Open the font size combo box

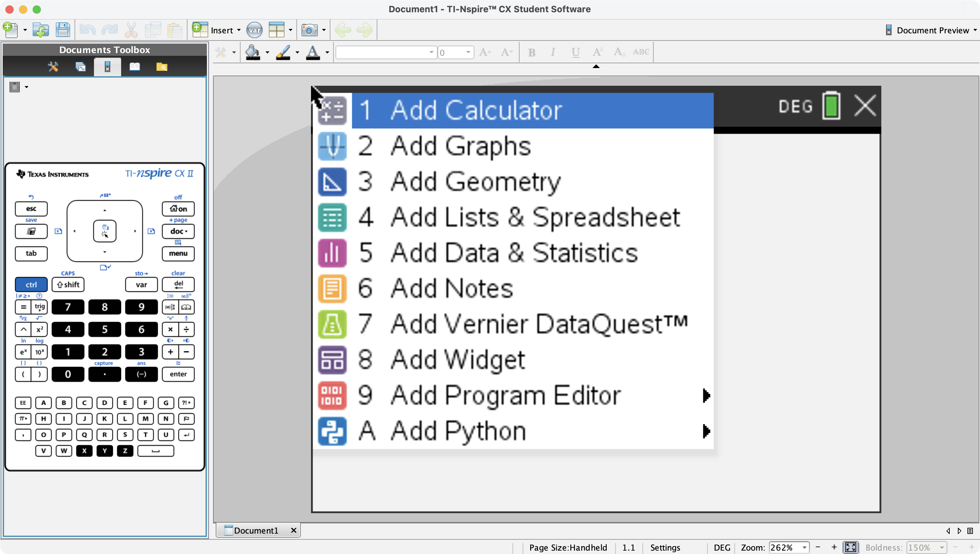click(455, 52)
